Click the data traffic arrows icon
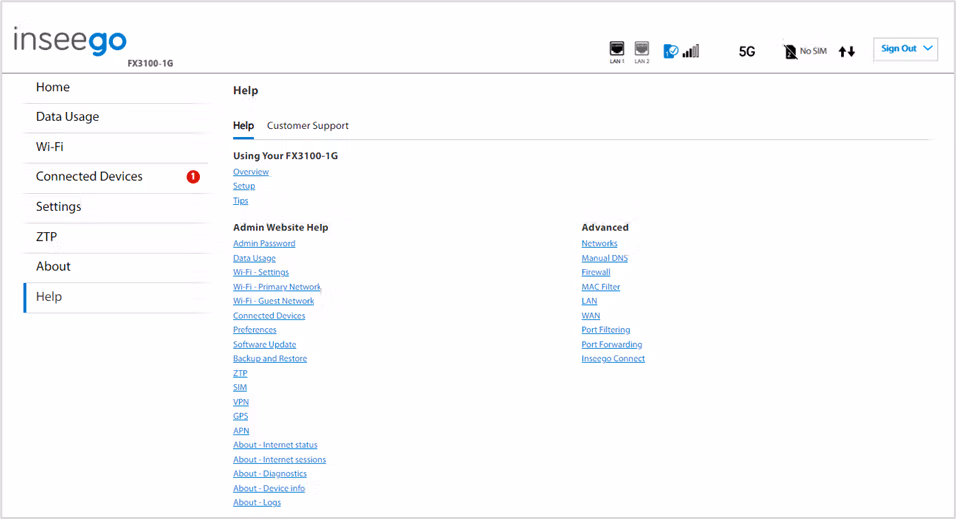 tap(847, 52)
